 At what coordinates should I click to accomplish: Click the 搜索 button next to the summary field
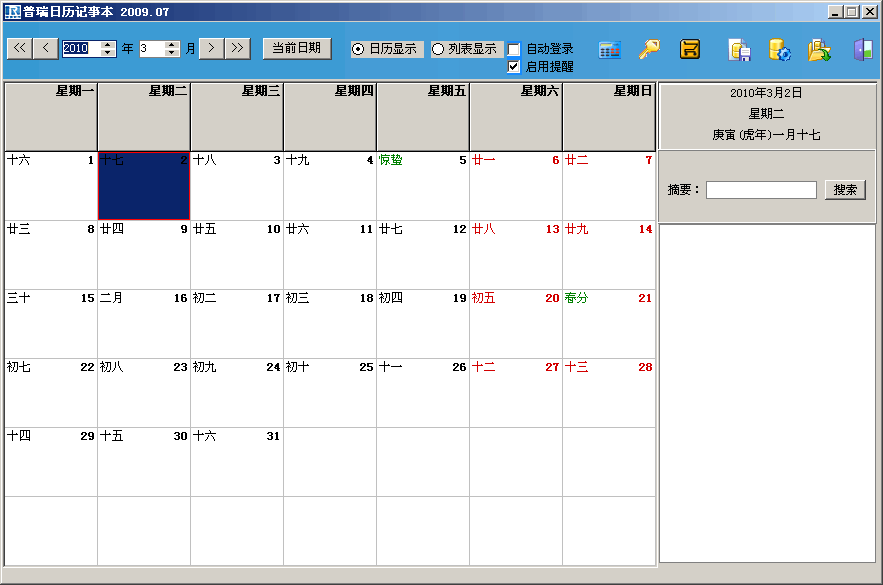845,189
